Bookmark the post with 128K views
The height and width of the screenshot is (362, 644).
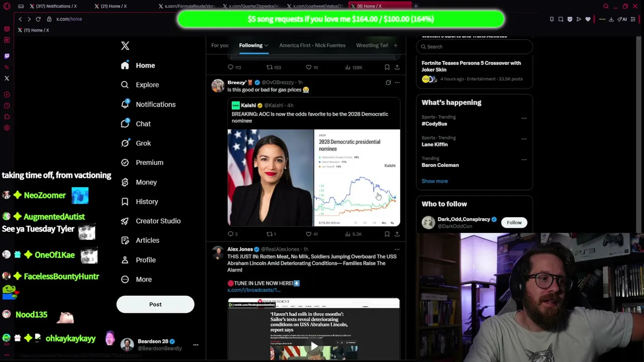387,67
